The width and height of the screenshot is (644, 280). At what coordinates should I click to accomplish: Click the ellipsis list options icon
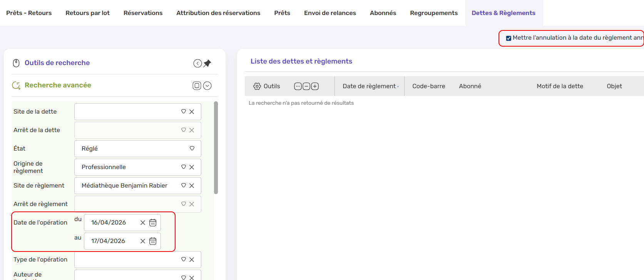[x=298, y=86]
